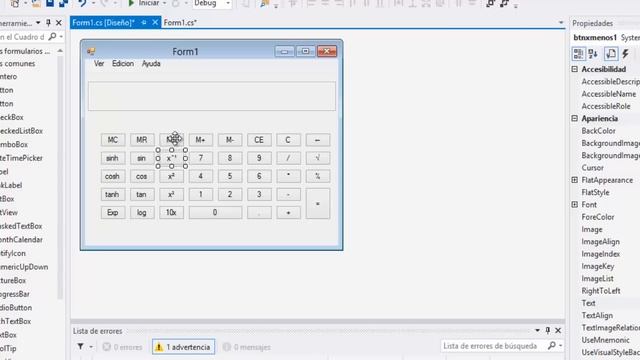The image size is (640, 360).
Task: Select the MonthCalendar toolbox item
Action: (21, 240)
